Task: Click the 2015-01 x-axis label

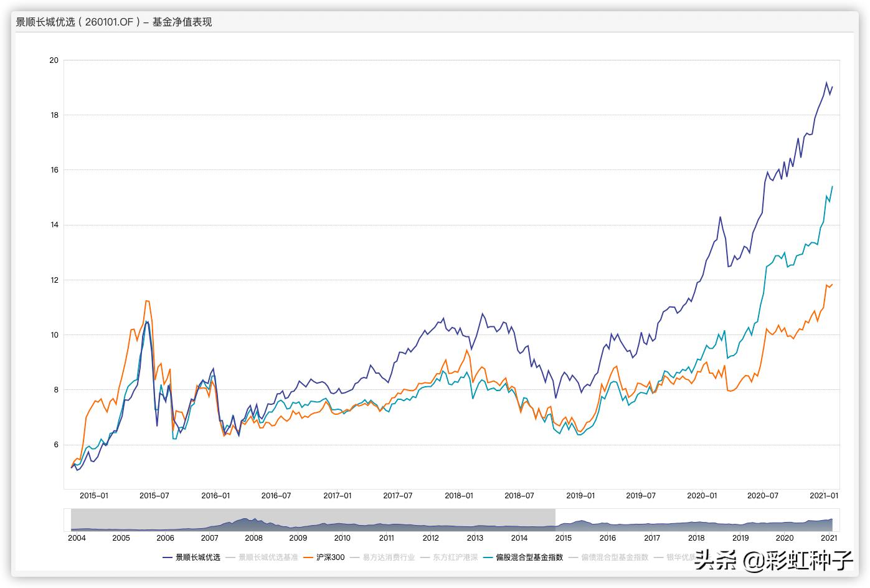Action: tap(94, 496)
